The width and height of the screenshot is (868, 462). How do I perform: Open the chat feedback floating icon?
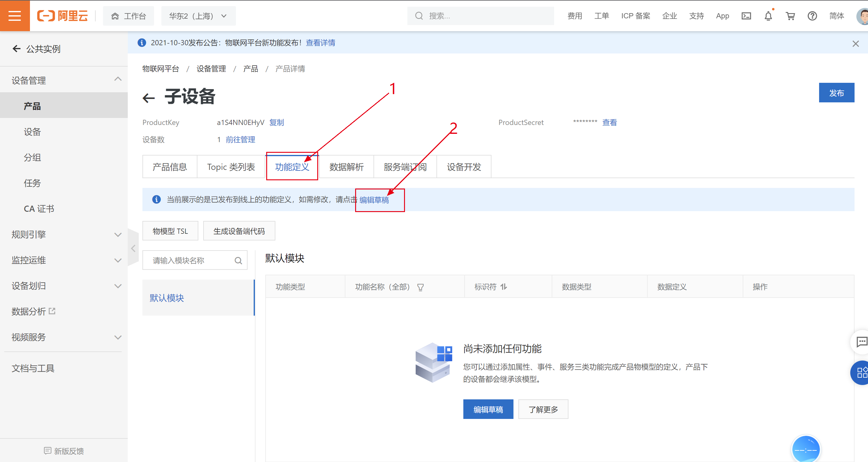[861, 342]
